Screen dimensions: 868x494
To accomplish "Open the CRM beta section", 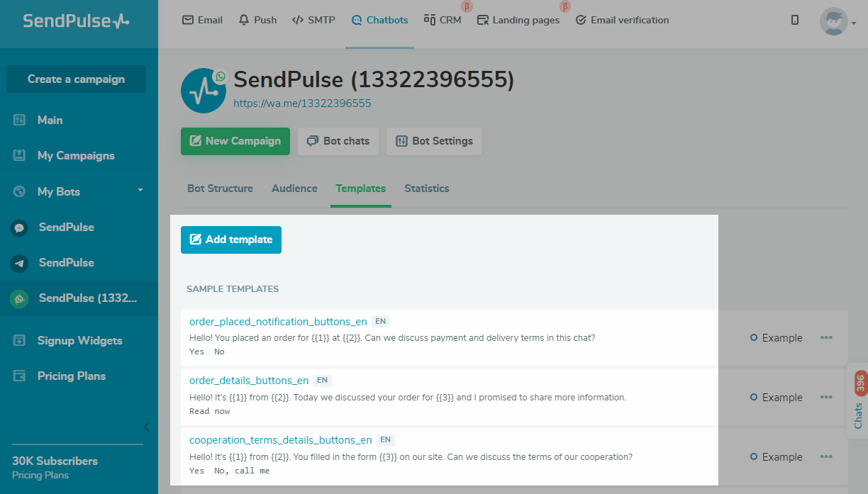I will coord(443,20).
